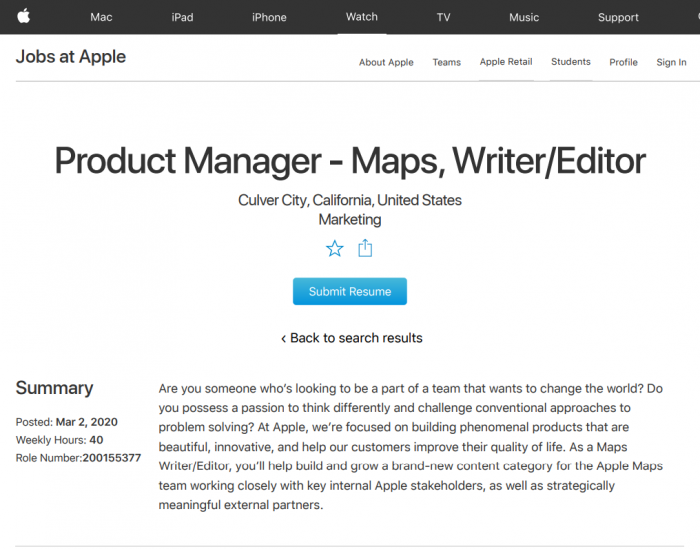Go to the Teams page
This screenshot has width=700, height=549.
(446, 62)
